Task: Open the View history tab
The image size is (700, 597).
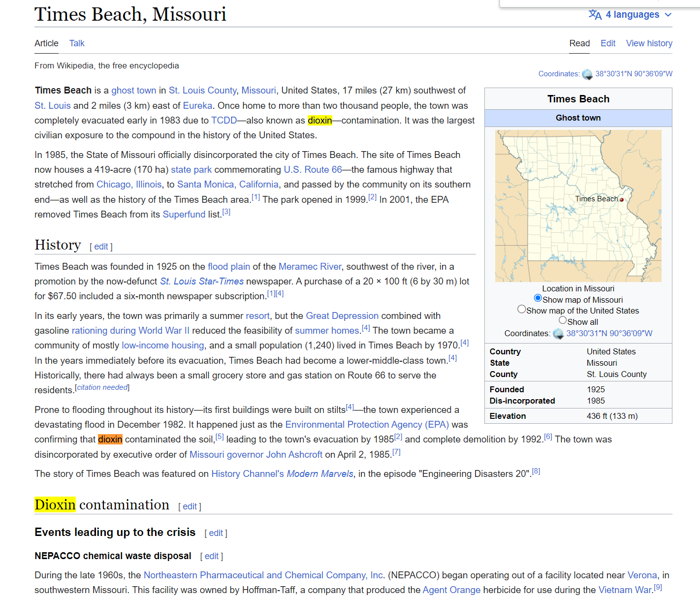Action: (x=649, y=43)
